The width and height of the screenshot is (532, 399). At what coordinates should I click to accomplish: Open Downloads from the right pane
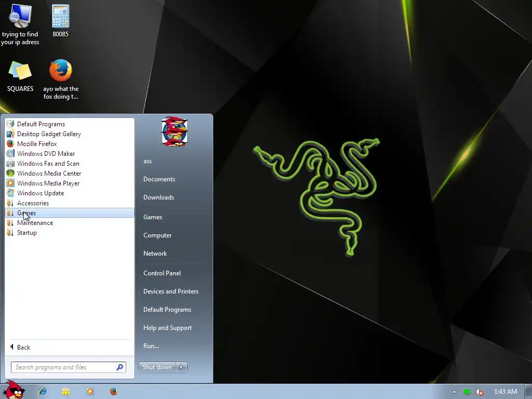(159, 197)
